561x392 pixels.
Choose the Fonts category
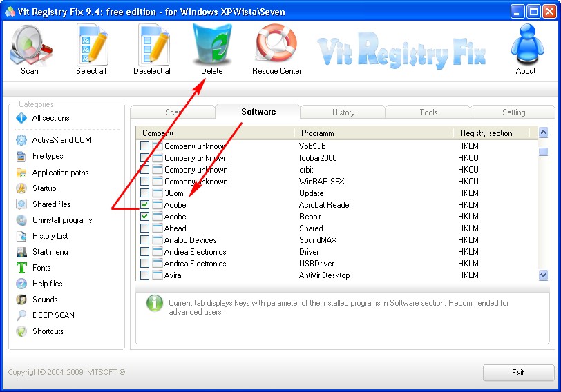33,268
